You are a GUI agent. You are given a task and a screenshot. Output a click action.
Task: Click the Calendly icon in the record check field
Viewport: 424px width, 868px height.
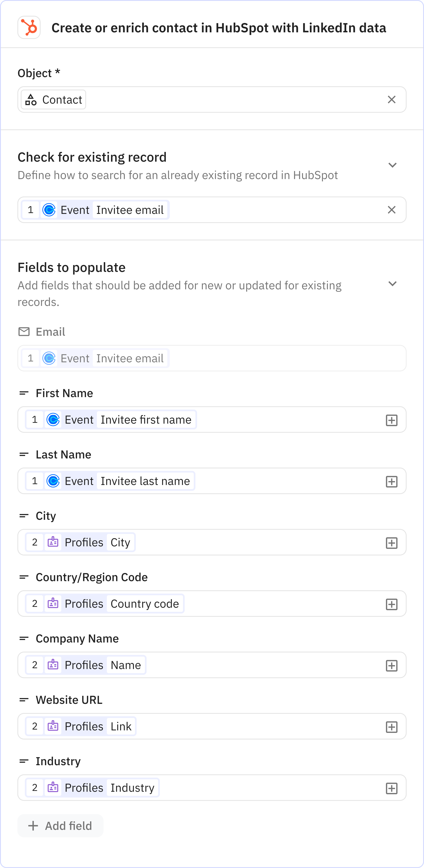coord(49,210)
